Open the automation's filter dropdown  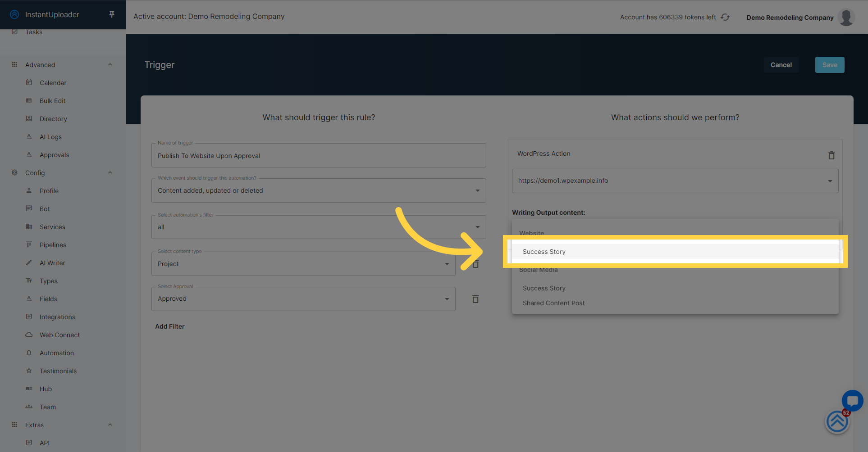coord(319,227)
